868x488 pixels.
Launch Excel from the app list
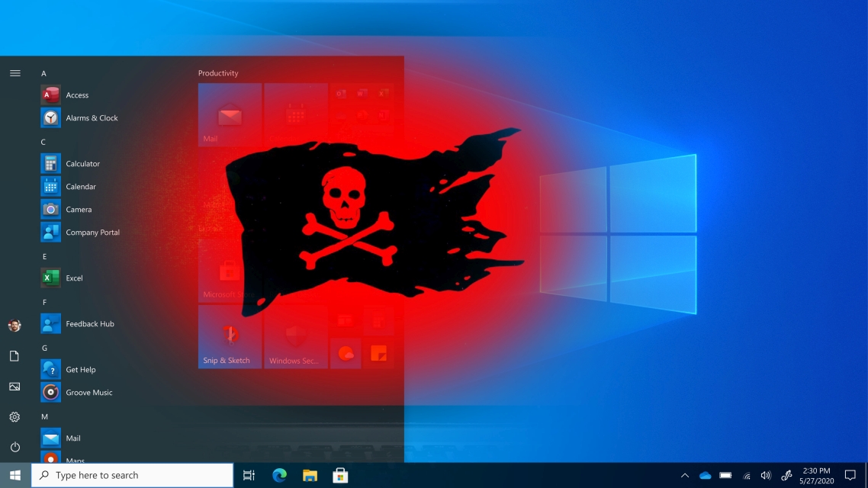click(x=73, y=278)
